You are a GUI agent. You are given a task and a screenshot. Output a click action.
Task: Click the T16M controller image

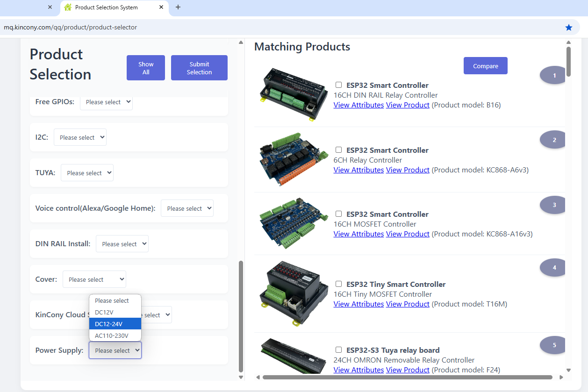click(294, 293)
